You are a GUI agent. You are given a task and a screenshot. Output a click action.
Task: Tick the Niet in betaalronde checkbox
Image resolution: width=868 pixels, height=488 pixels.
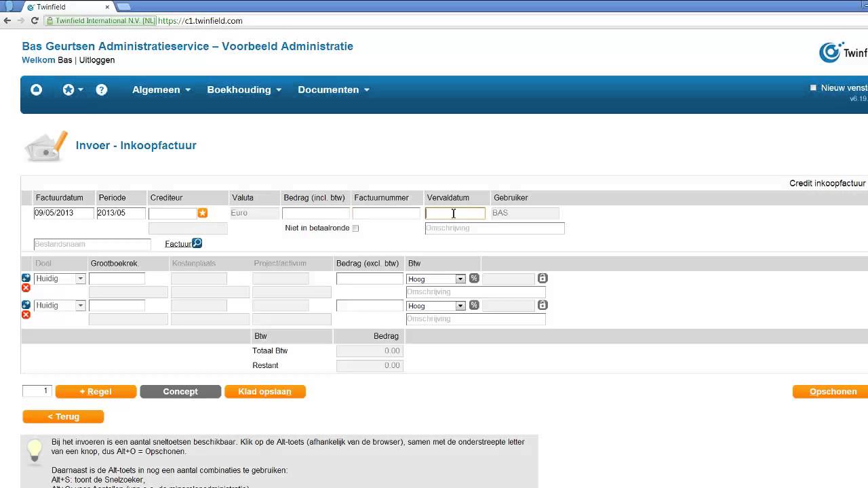click(355, 228)
